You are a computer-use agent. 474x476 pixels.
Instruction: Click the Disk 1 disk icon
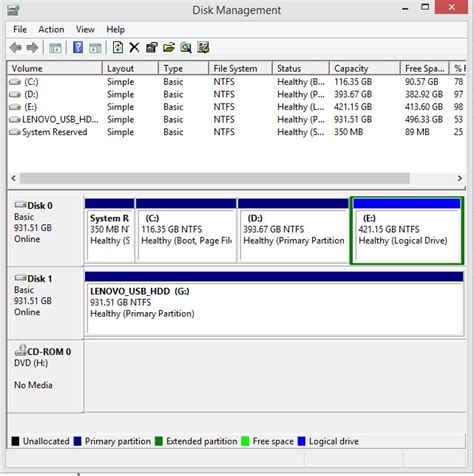(20, 278)
